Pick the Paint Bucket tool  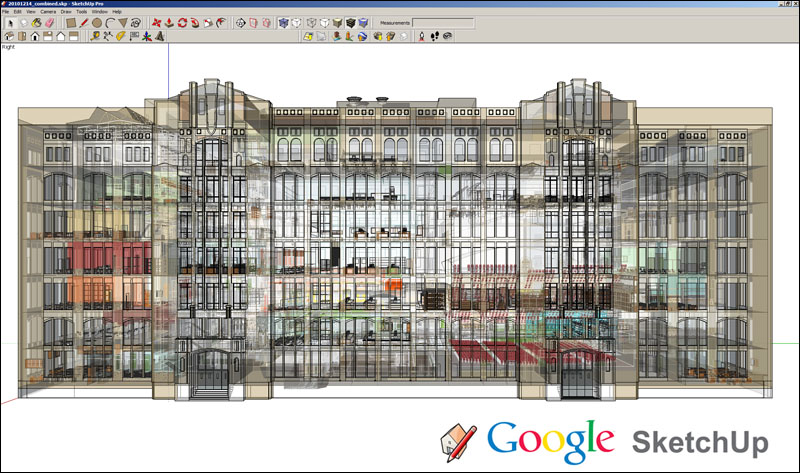coord(36,22)
